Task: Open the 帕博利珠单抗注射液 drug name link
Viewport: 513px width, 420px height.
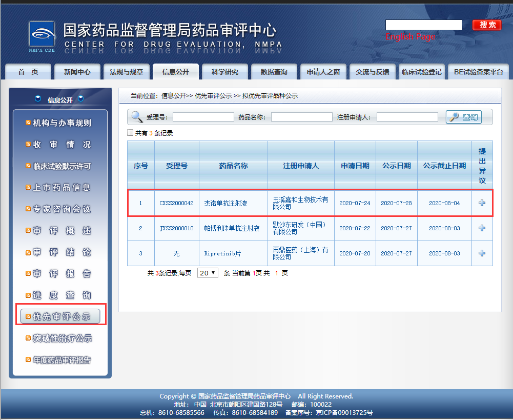Action: (233, 228)
